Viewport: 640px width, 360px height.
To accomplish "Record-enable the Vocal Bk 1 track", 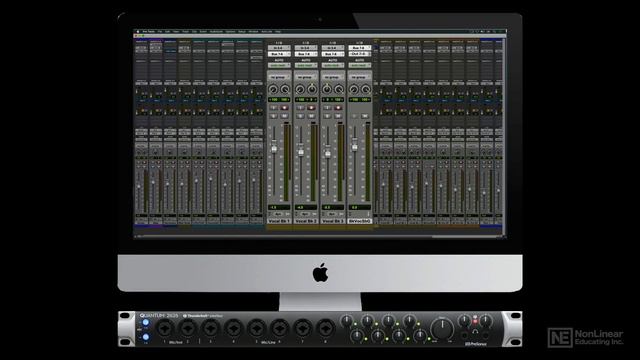I will pyautogui.click(x=284, y=108).
